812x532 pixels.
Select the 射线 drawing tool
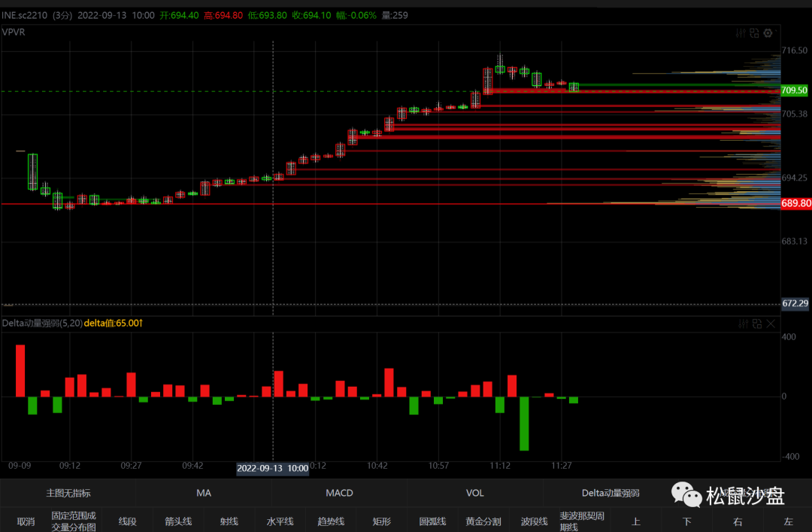229,521
